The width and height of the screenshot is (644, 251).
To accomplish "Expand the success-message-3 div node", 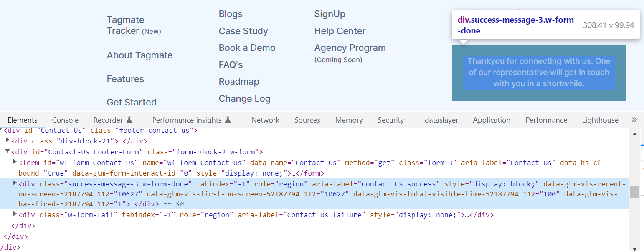I will [x=15, y=183].
